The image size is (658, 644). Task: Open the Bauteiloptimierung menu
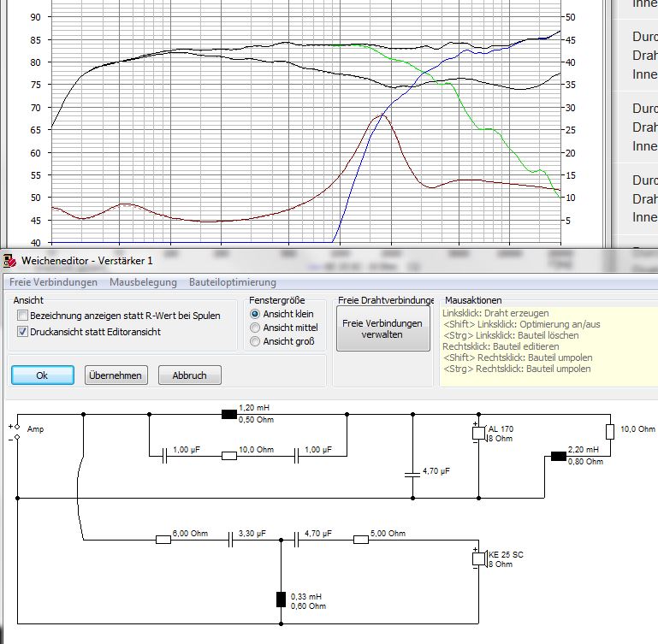[233, 282]
